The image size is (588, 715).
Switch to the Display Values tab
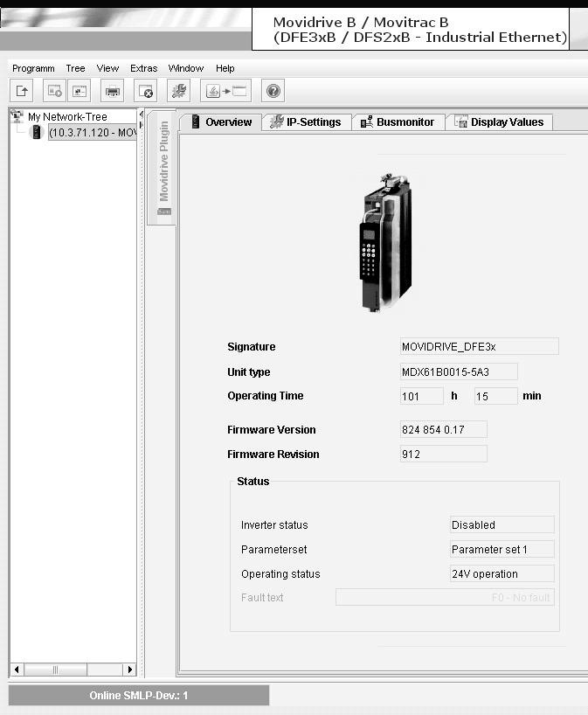pos(500,122)
